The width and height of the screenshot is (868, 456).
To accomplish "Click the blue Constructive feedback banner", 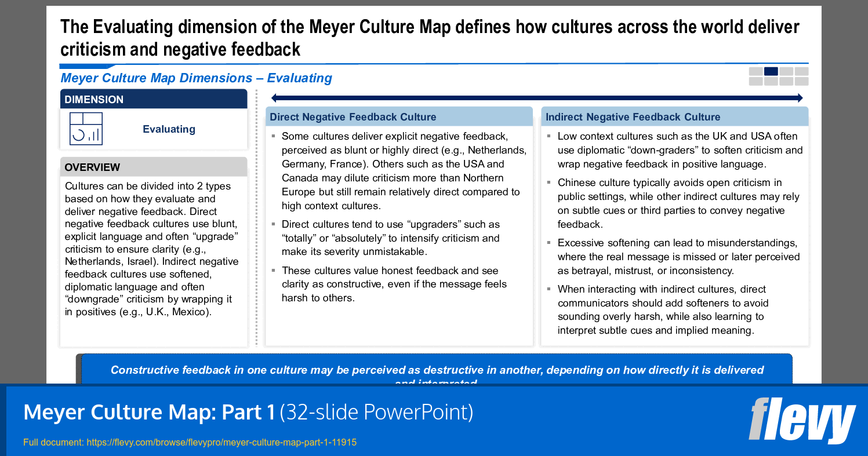I will [434, 370].
